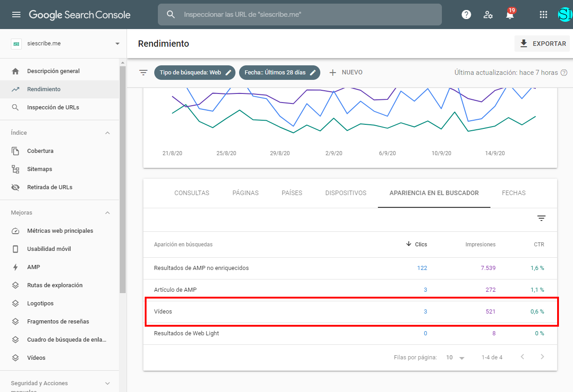Open the Sitemaps report in sidebar

(59, 169)
